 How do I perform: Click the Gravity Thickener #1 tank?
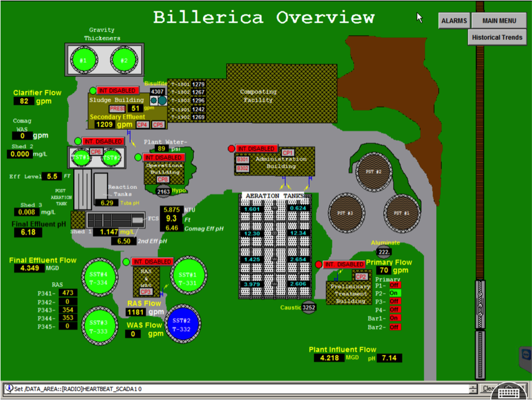[x=83, y=60]
